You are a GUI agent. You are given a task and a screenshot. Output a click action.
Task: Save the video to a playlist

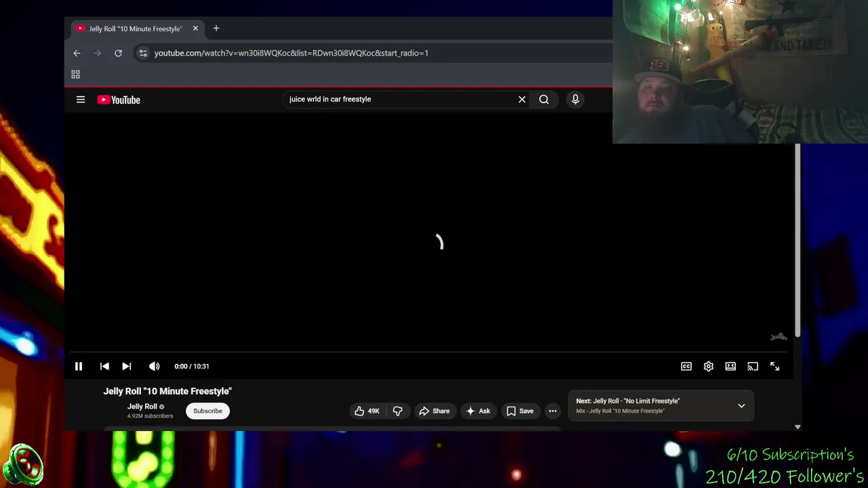520,411
